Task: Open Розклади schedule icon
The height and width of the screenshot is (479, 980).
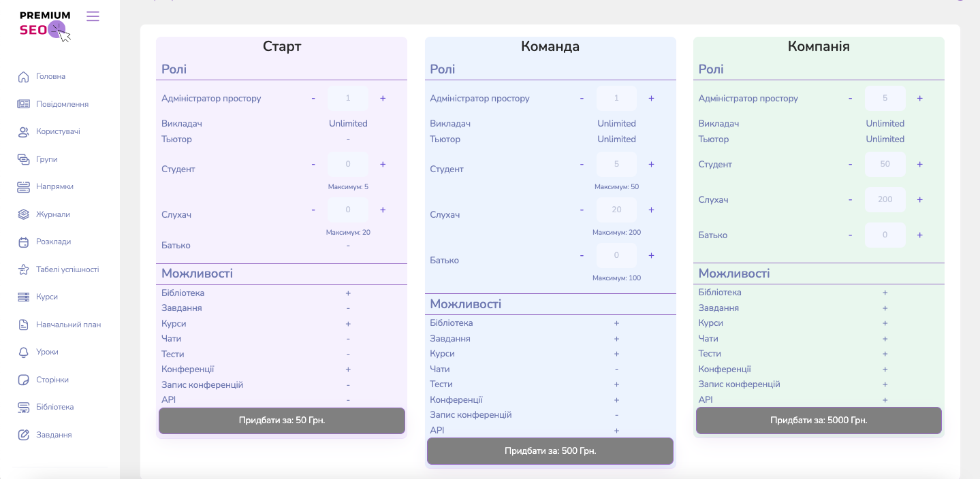Action: pos(24,242)
